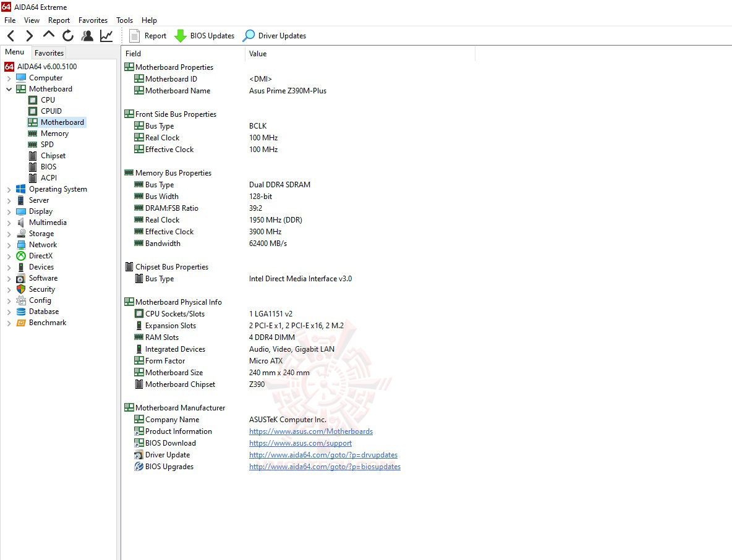This screenshot has height=560, width=732.
Task: Select the BIOS item icon in tree
Action: [33, 167]
